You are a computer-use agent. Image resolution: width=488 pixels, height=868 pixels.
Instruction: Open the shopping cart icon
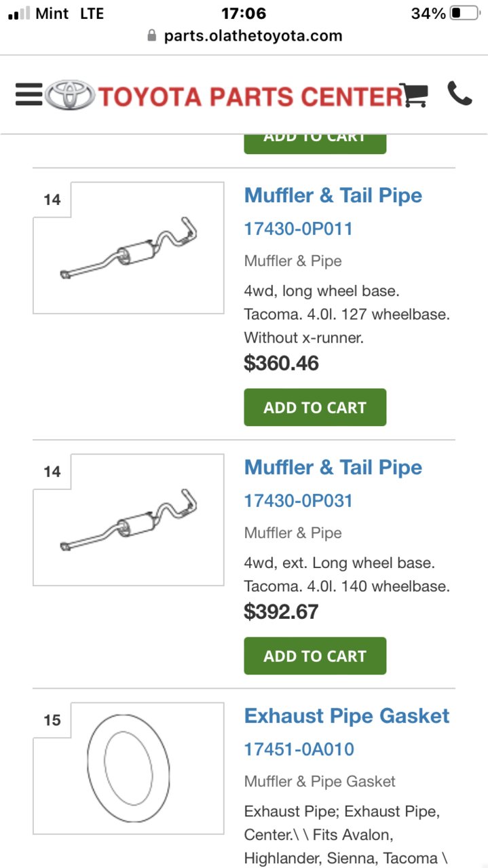pos(413,95)
